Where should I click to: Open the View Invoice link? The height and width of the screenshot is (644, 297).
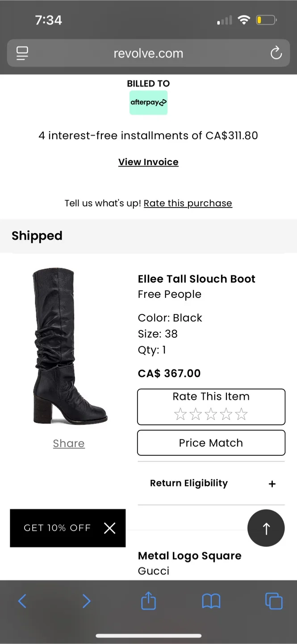pyautogui.click(x=148, y=162)
